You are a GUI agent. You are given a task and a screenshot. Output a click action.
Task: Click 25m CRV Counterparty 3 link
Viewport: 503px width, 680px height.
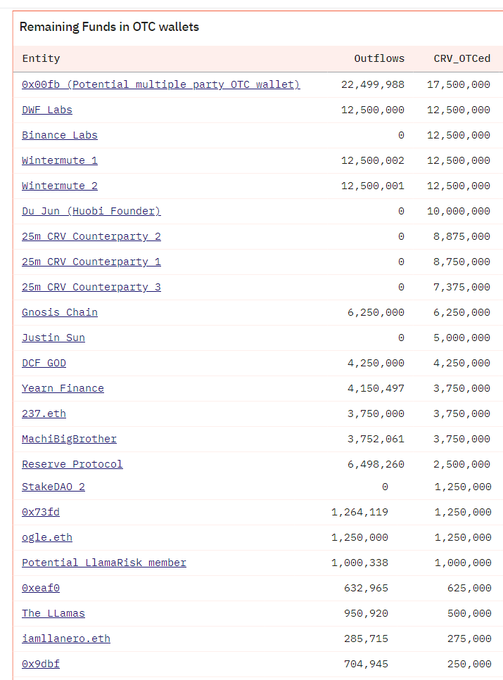pyautogui.click(x=91, y=287)
